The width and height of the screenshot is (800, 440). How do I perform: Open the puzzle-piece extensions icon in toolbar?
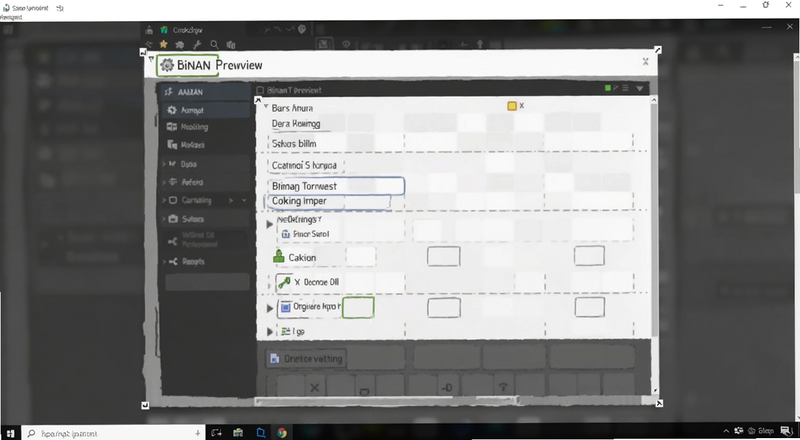point(180,45)
